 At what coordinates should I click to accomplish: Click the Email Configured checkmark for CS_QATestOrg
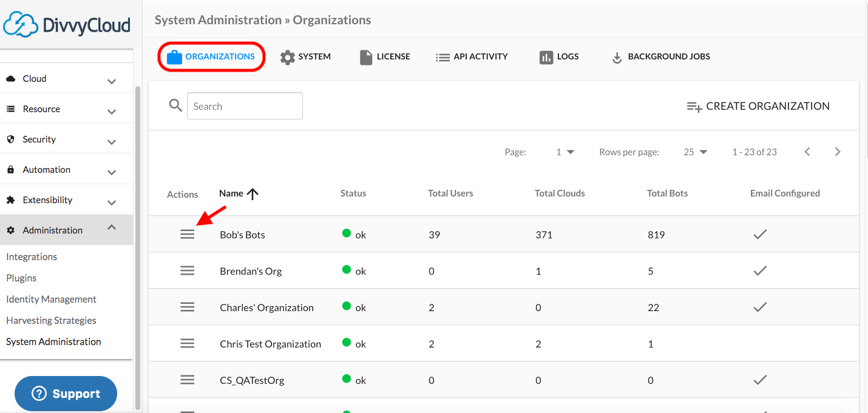coord(760,380)
